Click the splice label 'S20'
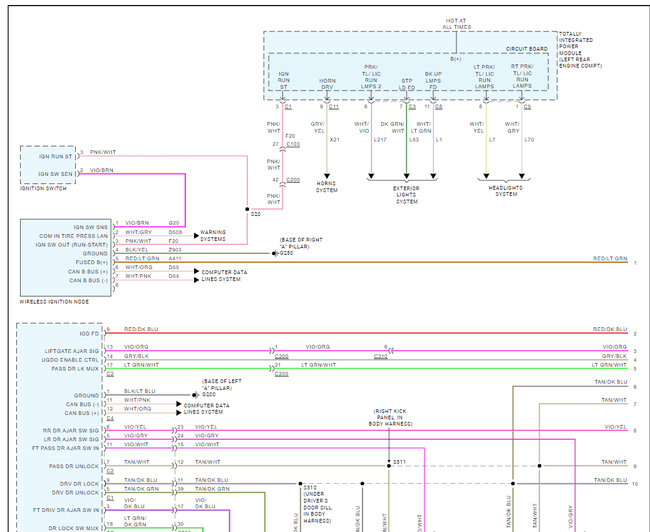 pyautogui.click(x=256, y=214)
